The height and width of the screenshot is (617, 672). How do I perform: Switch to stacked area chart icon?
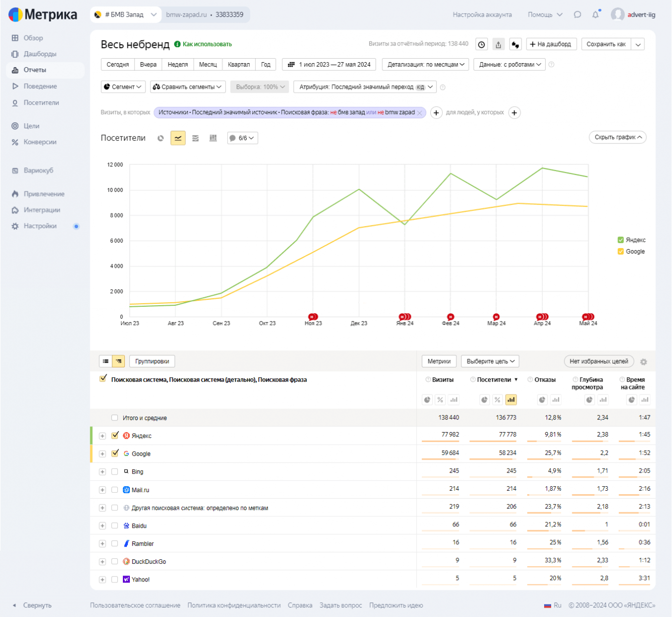tap(196, 138)
